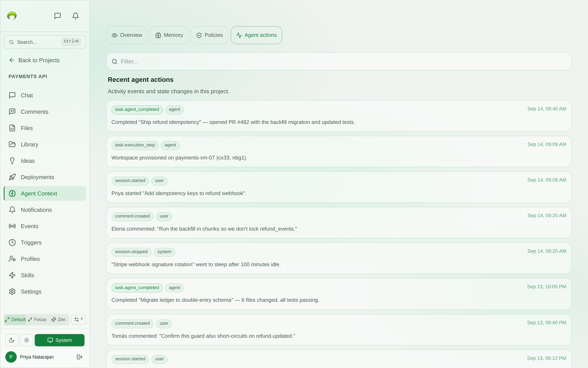Click task.agent_completed tag on Migrate ledger card
The width and height of the screenshot is (588, 368).
(x=137, y=288)
